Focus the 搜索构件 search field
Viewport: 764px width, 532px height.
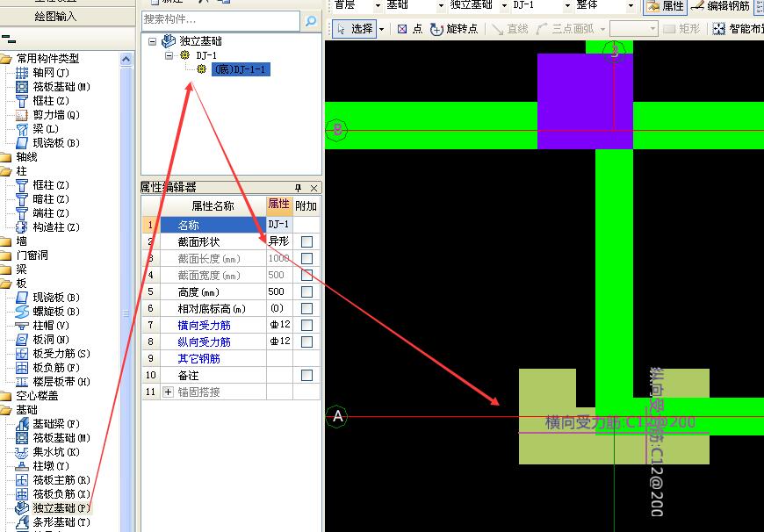[220, 20]
